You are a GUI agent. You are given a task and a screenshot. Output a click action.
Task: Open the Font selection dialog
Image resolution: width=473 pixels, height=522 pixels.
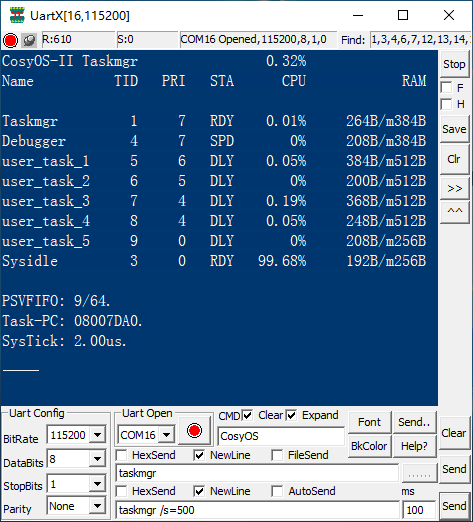pyautogui.click(x=369, y=422)
